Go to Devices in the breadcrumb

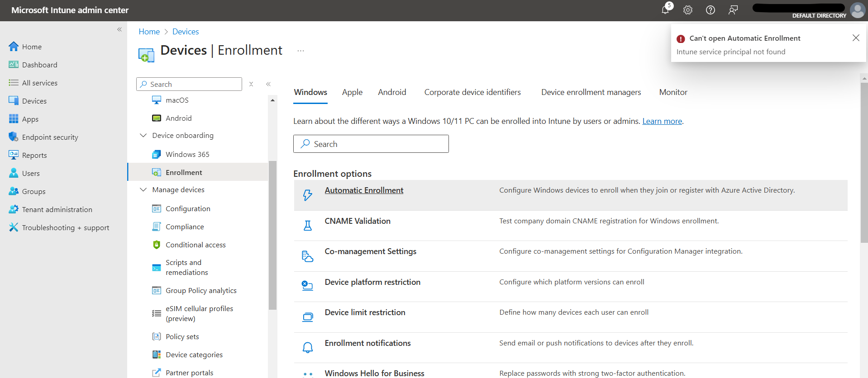[186, 32]
